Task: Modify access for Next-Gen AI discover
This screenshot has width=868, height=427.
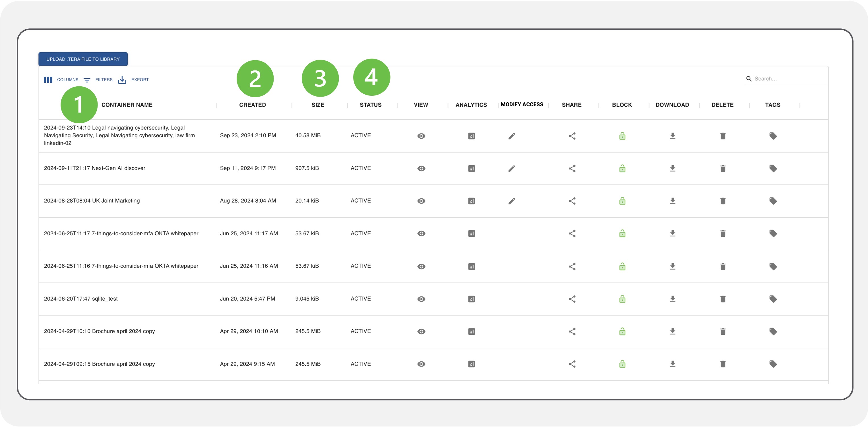Action: [x=511, y=168]
